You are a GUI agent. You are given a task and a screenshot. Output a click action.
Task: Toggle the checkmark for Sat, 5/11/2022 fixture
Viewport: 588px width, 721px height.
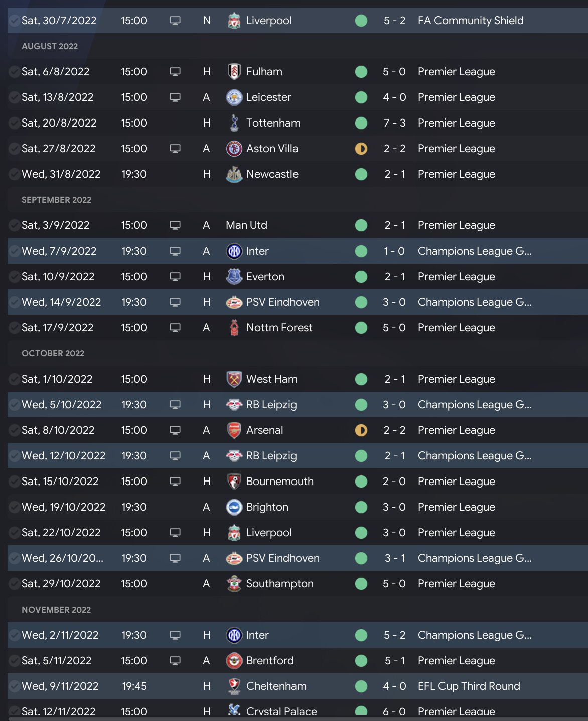tap(15, 661)
